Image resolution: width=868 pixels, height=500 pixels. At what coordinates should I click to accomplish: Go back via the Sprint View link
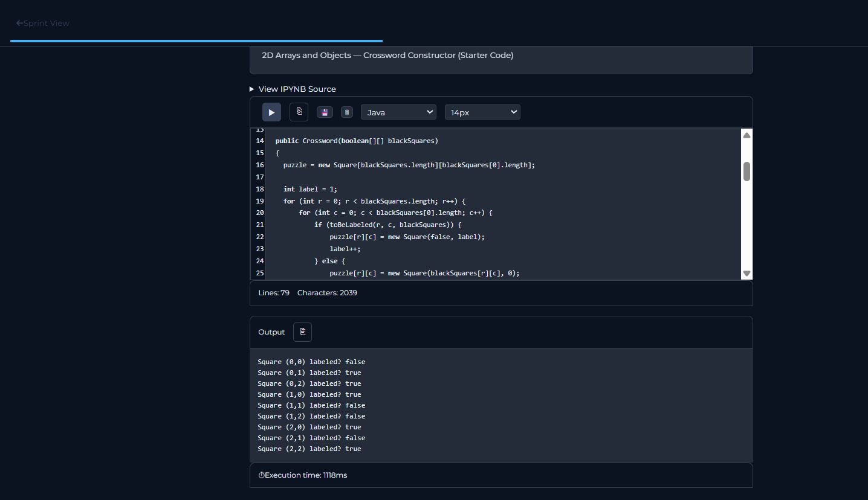47,23
